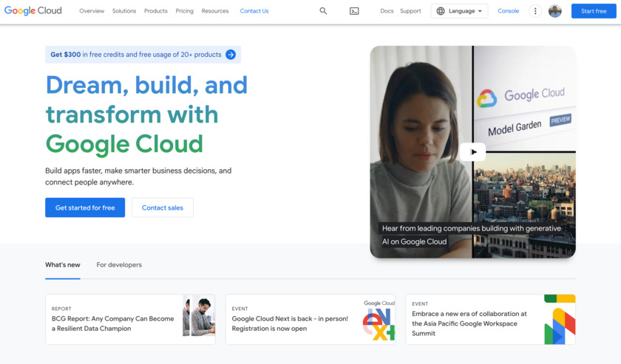Screen dimensions: 621x364
Task: Switch to the For developers tab
Action: coord(119,264)
